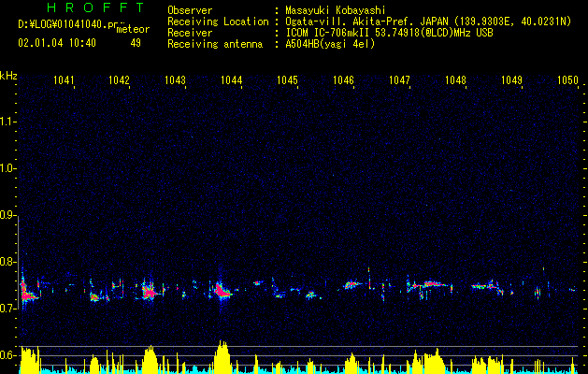Click the 1.1 kHz frequency label
588x374 pixels.
(8, 122)
